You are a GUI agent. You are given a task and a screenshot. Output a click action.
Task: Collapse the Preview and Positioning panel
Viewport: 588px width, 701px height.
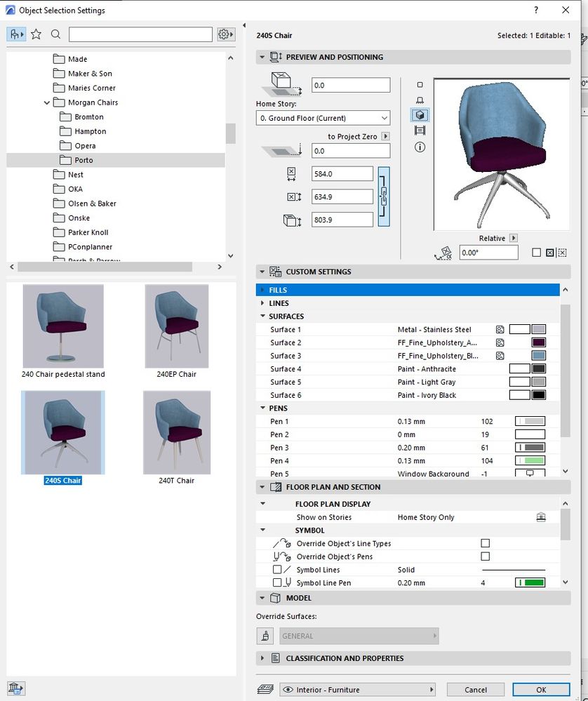[x=262, y=58]
